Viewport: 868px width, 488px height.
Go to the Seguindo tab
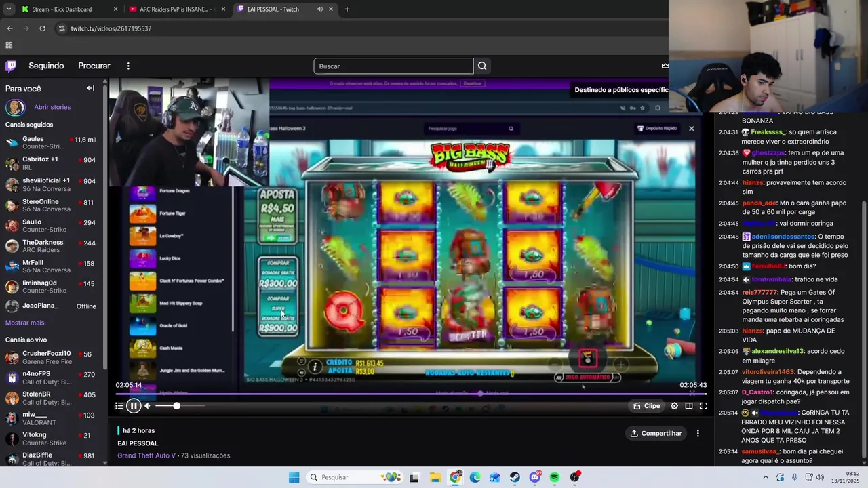click(46, 66)
